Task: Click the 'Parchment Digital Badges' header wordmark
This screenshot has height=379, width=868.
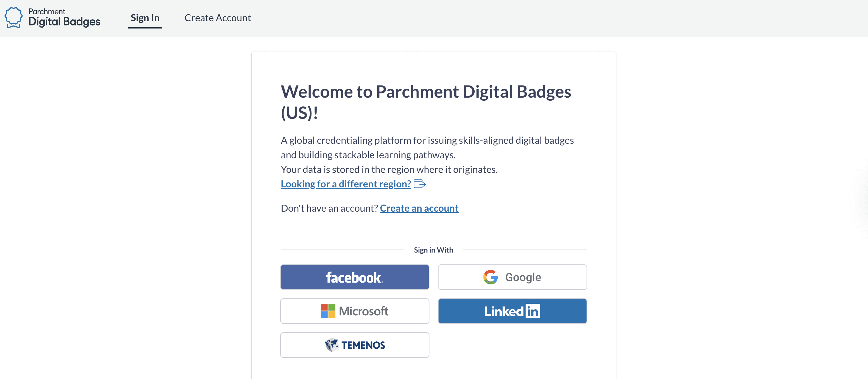Action: pyautogui.click(x=64, y=18)
